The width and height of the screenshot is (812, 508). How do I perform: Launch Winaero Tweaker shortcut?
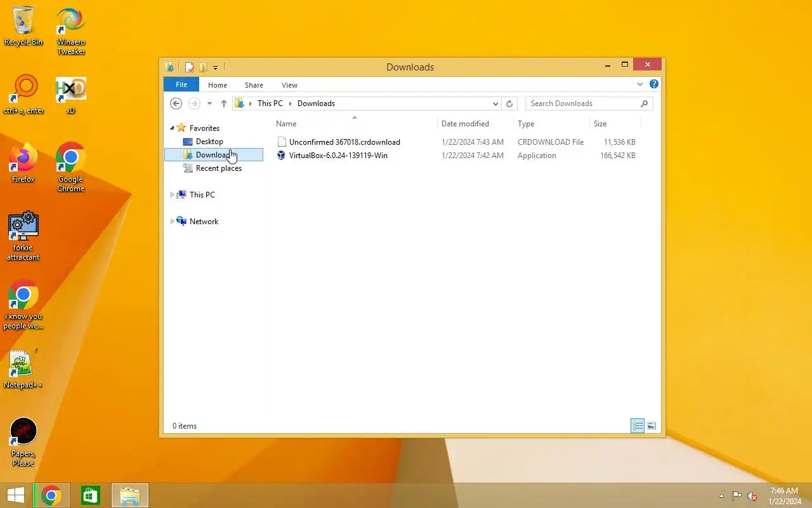click(71, 30)
